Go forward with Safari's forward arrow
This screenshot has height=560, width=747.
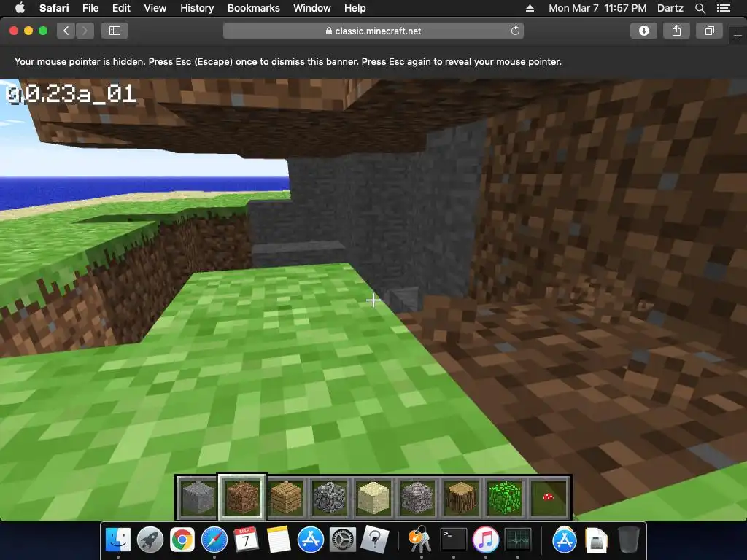click(85, 31)
